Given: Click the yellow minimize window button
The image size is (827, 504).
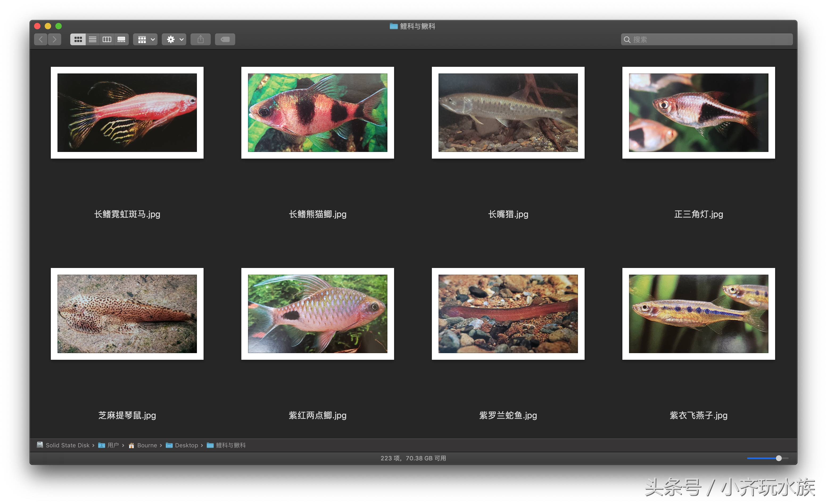Looking at the screenshot, I should 48,26.
